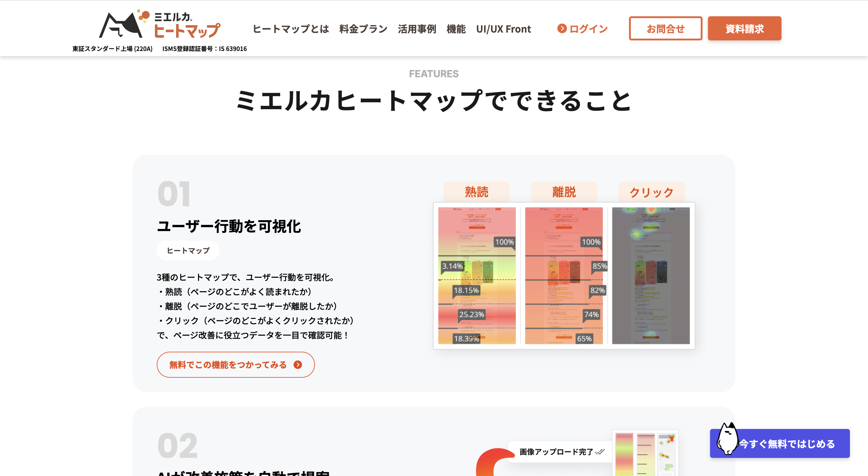
Task: Open the UI/UX Front menu item
Action: pos(503,29)
